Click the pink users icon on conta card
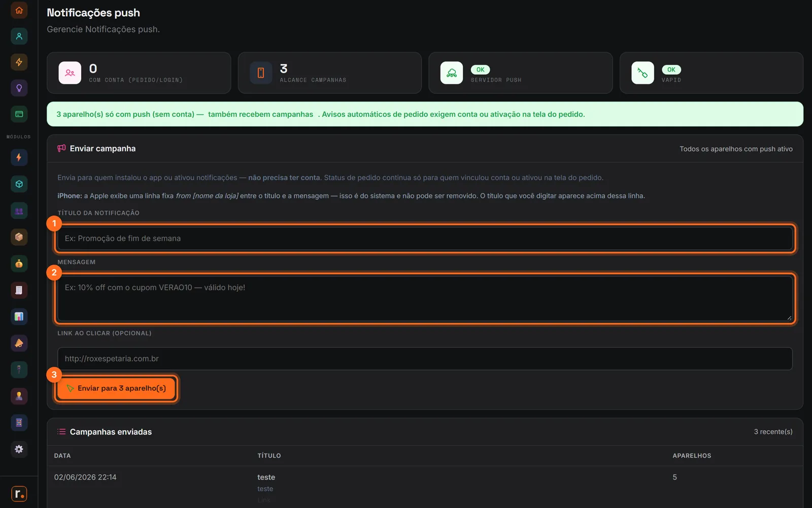Screen dimensions: 812x508 click(x=70, y=73)
